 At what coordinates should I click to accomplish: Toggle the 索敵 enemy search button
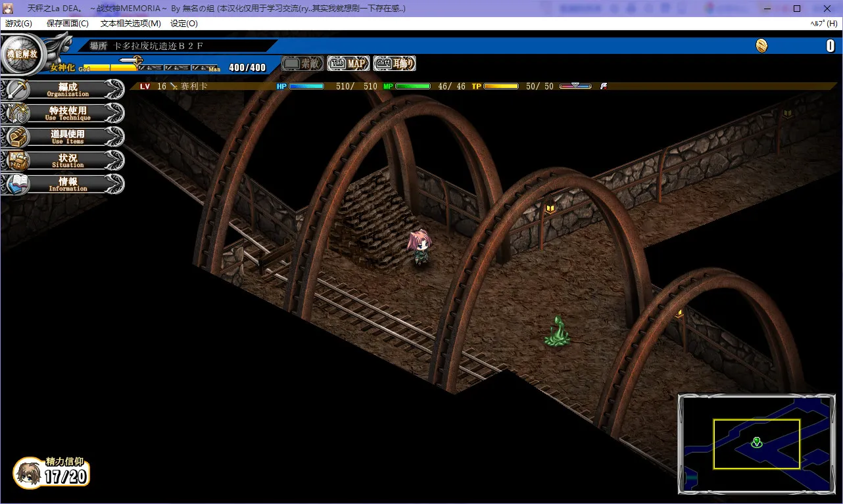click(x=302, y=64)
